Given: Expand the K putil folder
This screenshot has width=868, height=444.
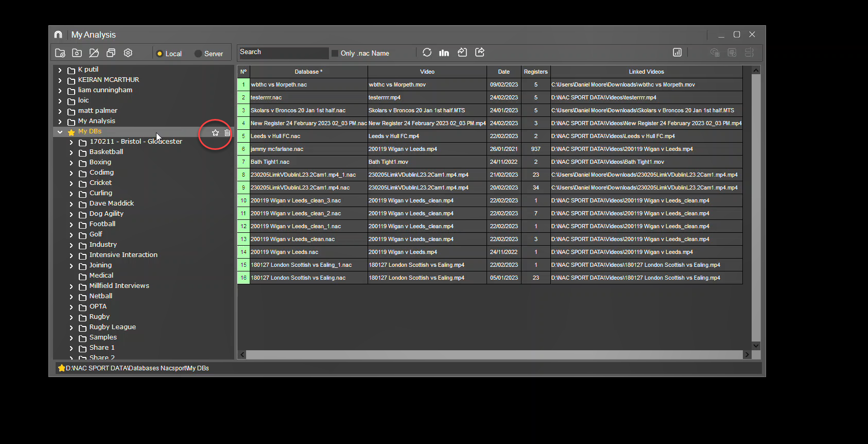Looking at the screenshot, I should 60,70.
